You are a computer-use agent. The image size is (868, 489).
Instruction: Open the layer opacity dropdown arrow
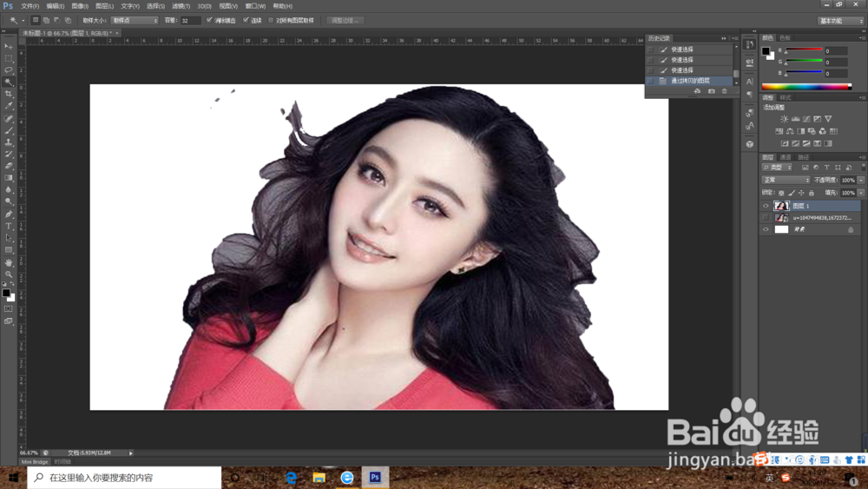click(x=861, y=180)
